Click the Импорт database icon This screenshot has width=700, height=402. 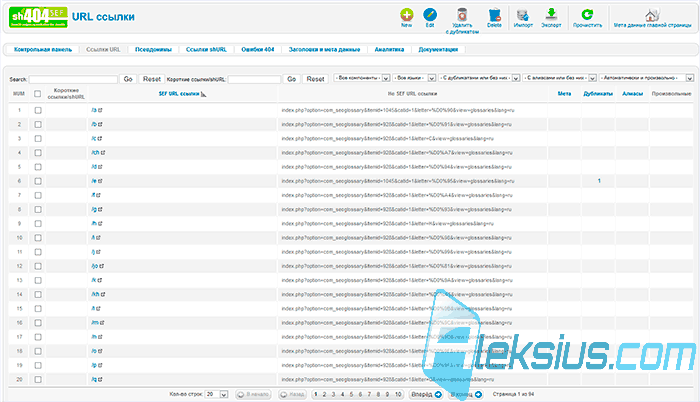coord(523,15)
